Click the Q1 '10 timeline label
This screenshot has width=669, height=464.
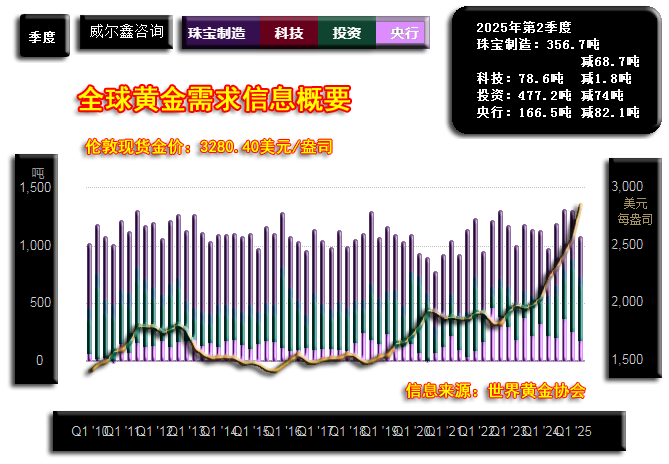click(89, 432)
